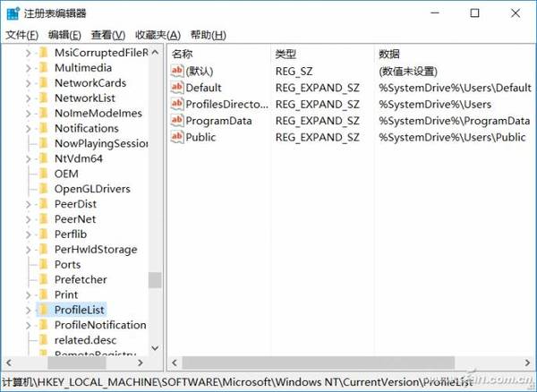
Task: Select the PerHwIdStorage tree key
Action: [x=96, y=249]
